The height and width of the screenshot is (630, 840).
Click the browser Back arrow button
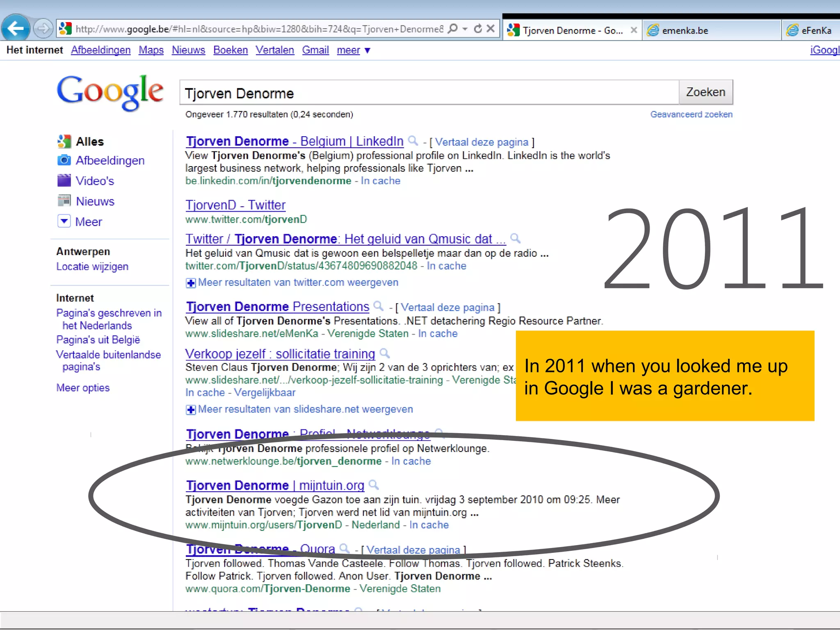[x=16, y=29]
